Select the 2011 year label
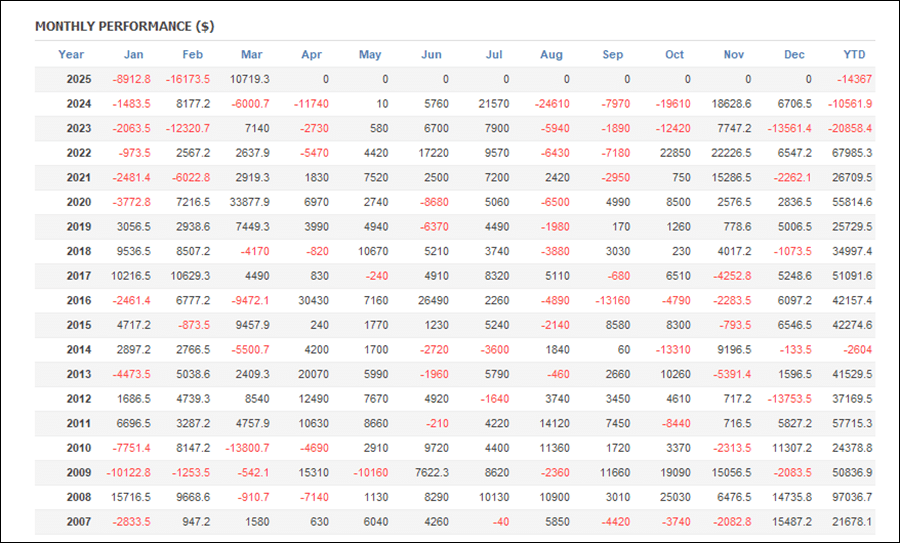 [79, 424]
